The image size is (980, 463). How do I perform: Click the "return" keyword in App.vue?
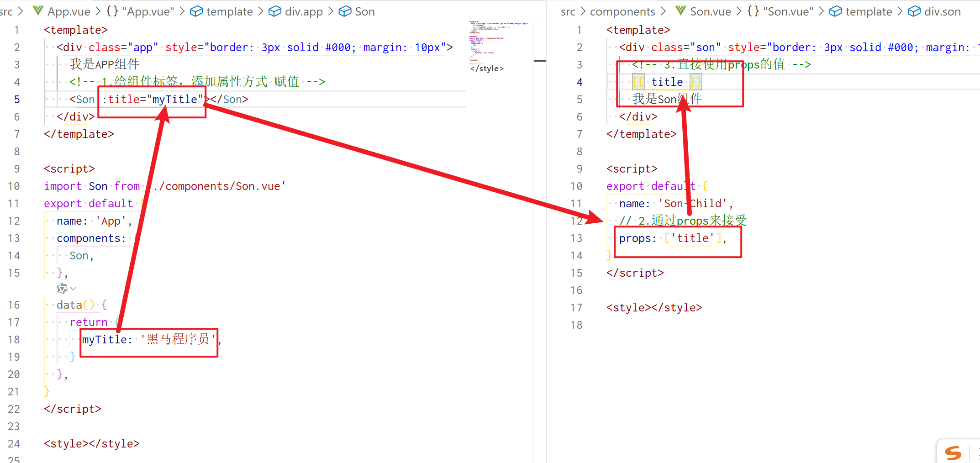click(x=89, y=322)
